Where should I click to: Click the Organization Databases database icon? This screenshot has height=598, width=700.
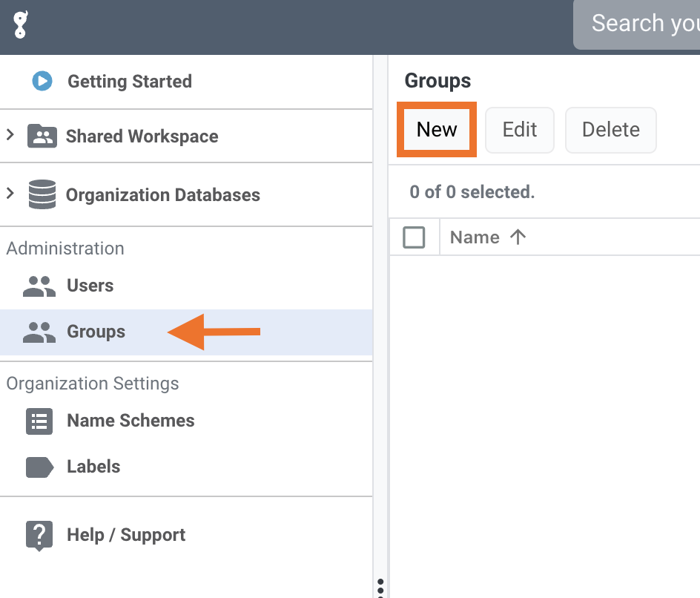pos(42,195)
